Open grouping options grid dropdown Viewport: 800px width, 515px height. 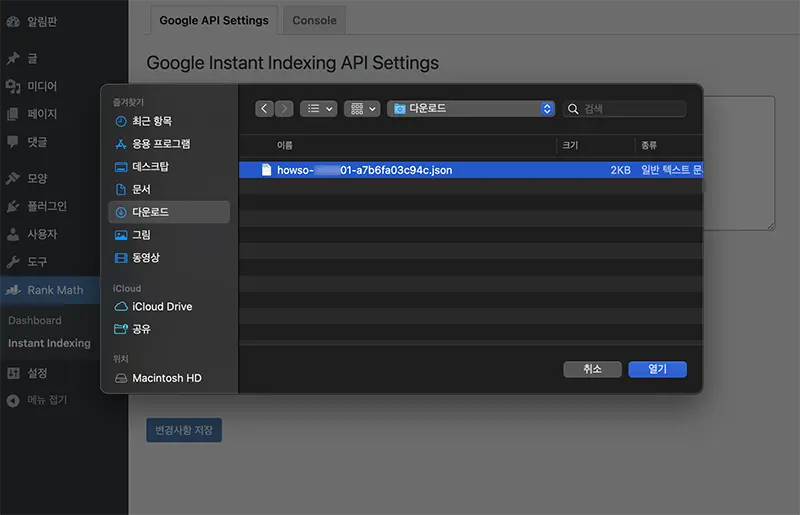[x=362, y=109]
